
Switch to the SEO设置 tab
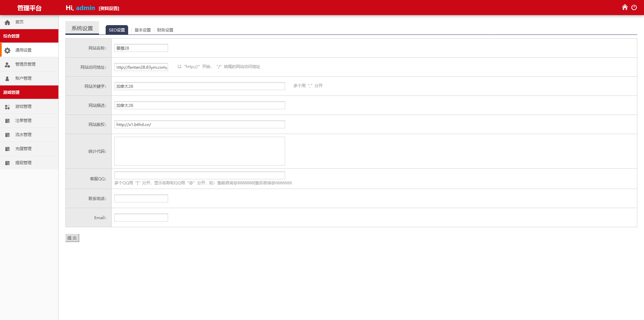[117, 30]
